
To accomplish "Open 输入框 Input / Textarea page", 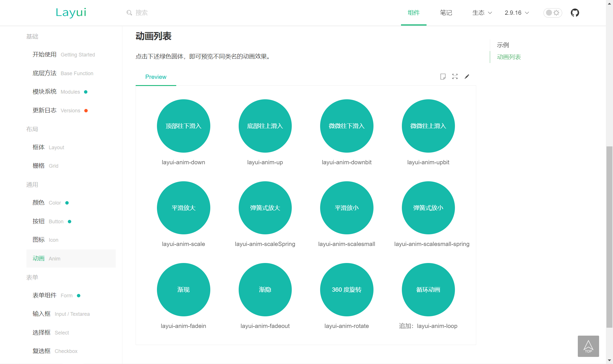I will (x=71, y=314).
